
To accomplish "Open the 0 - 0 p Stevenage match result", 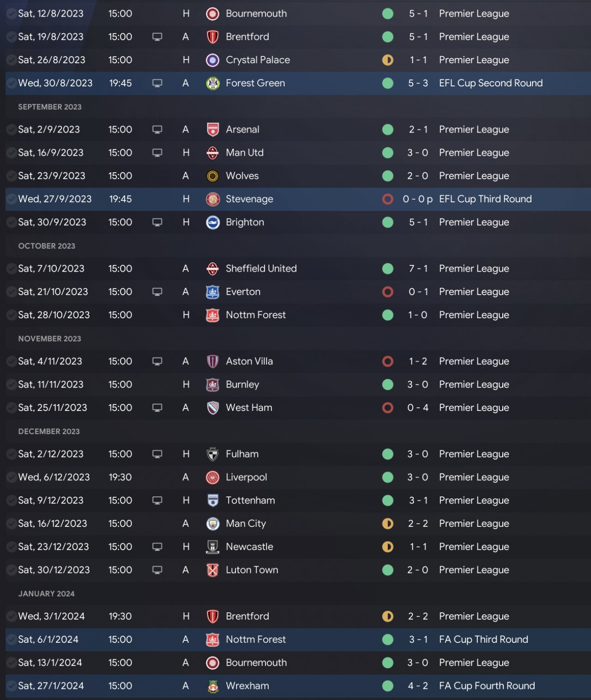I will [417, 199].
